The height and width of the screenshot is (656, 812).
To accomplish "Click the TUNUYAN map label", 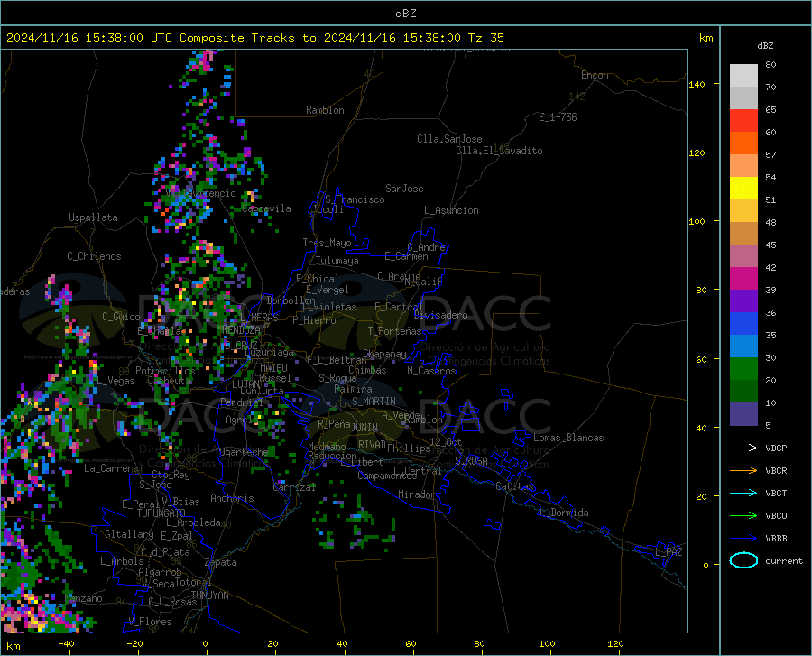I will click(209, 596).
